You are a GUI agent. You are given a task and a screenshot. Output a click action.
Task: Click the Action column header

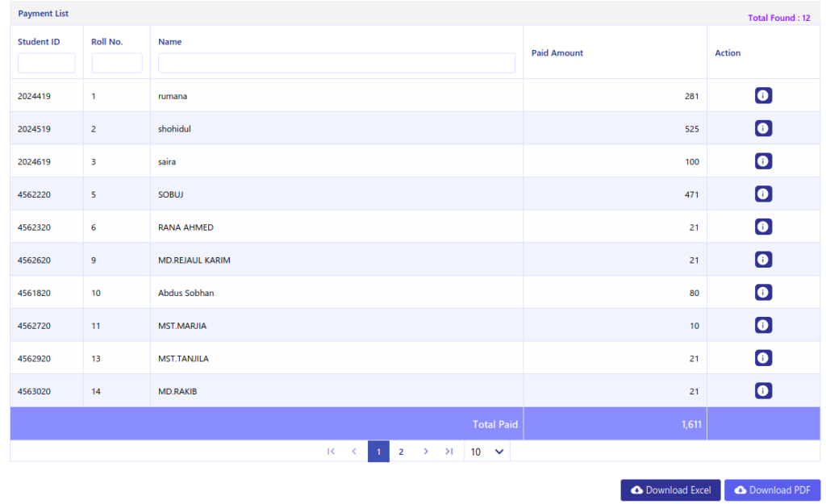coord(728,52)
